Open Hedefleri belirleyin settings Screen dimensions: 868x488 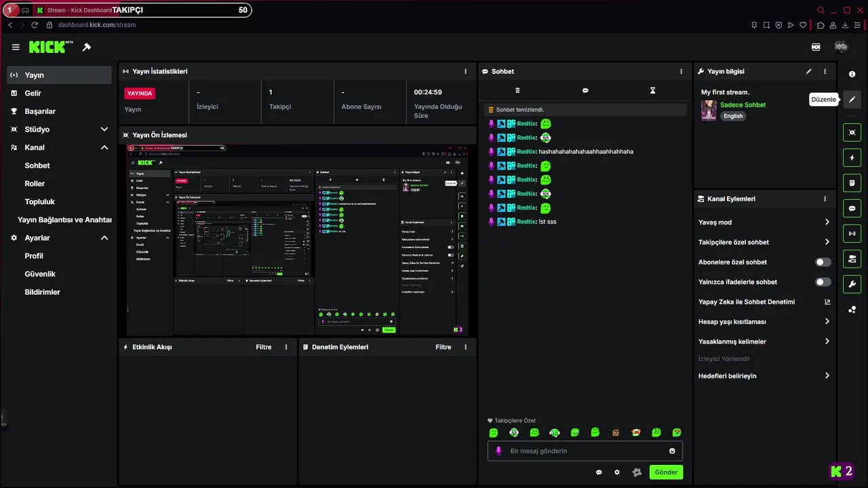click(764, 375)
